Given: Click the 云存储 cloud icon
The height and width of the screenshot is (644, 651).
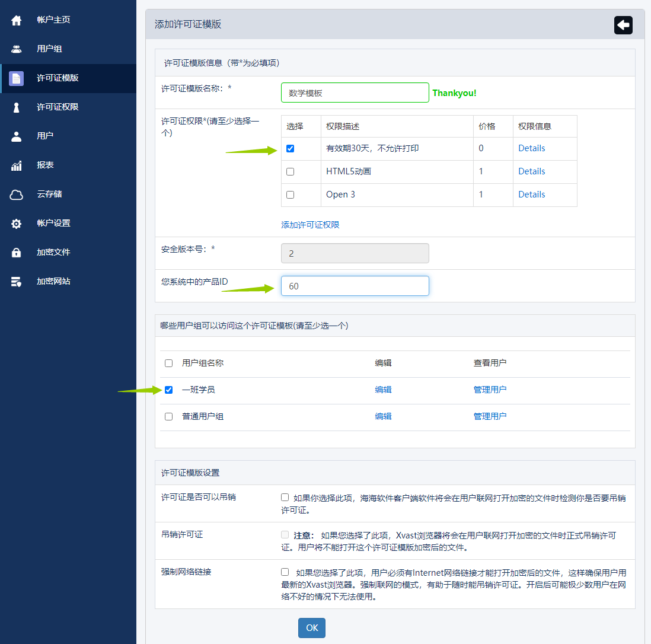Looking at the screenshot, I should pyautogui.click(x=17, y=195).
